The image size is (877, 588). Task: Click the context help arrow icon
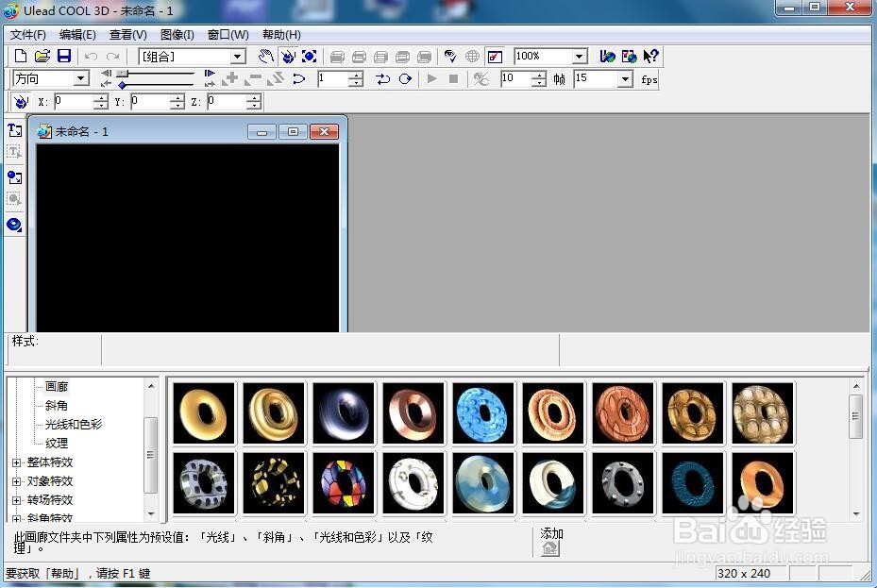pyautogui.click(x=650, y=56)
